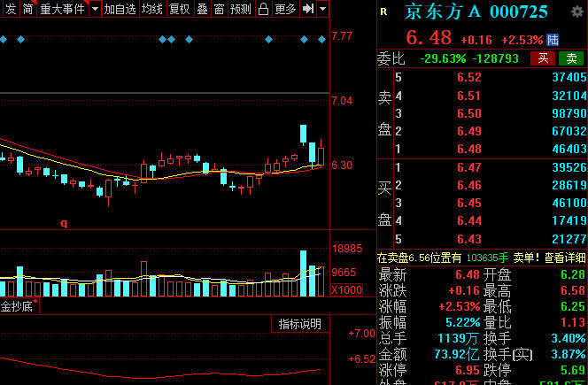This screenshot has height=385, width=588.
Task: Select sell level 5 price 6.52
Action: point(469,77)
